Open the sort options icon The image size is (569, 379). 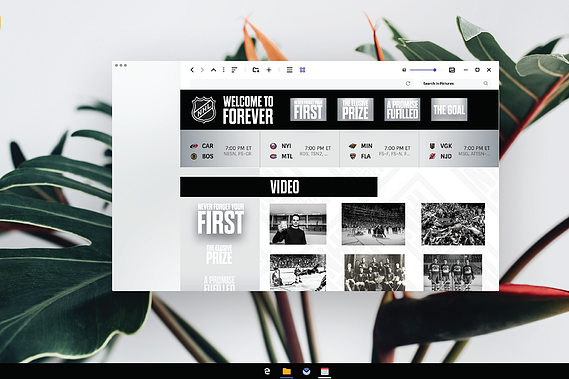click(x=234, y=70)
